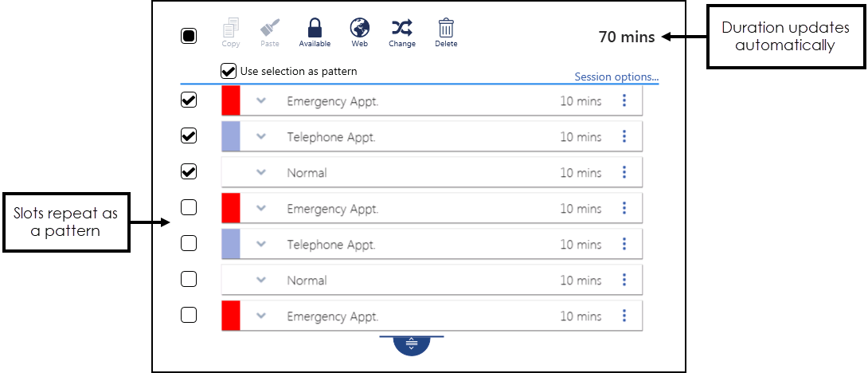Click the purple swatch on first Telephone slot
The image size is (868, 373).
(231, 136)
